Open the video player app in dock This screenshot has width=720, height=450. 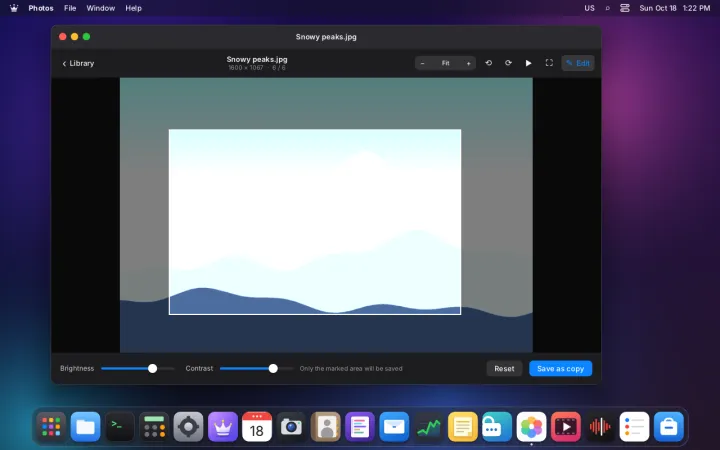[x=566, y=427]
